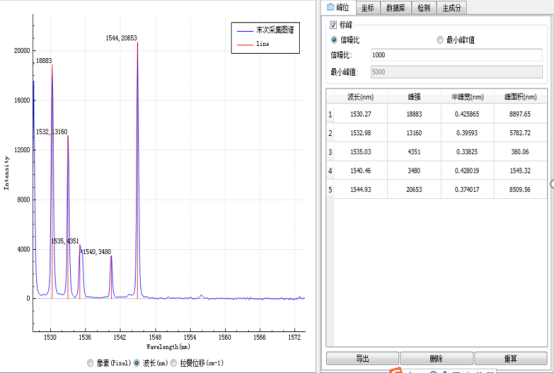Switch to the 坐标 tab
Screen dimensions: 554x373
(368, 8)
